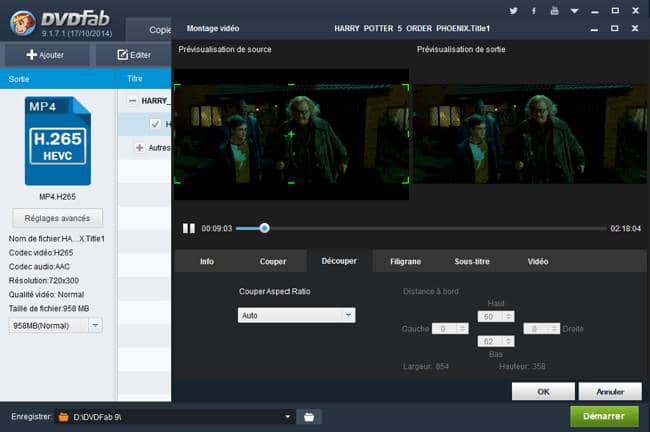Click the Qualité vidéo: Normal text

pyautogui.click(x=46, y=294)
